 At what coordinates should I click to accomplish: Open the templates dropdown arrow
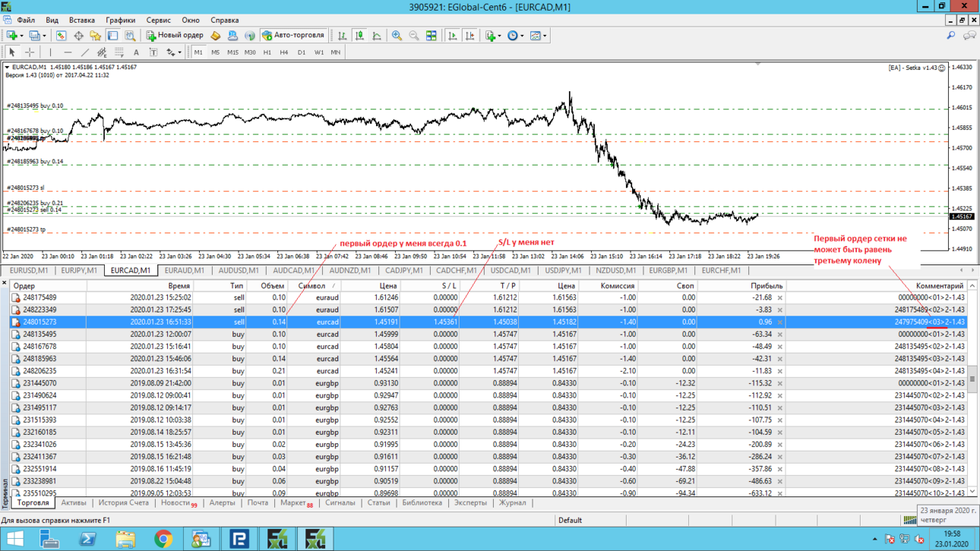tap(545, 36)
